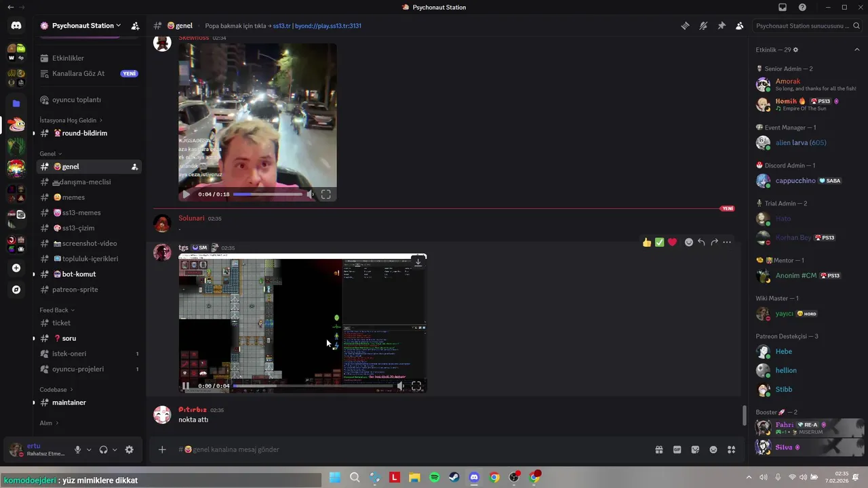Mute tgs game video volume icon
This screenshot has width=868, height=488.
click(401, 386)
